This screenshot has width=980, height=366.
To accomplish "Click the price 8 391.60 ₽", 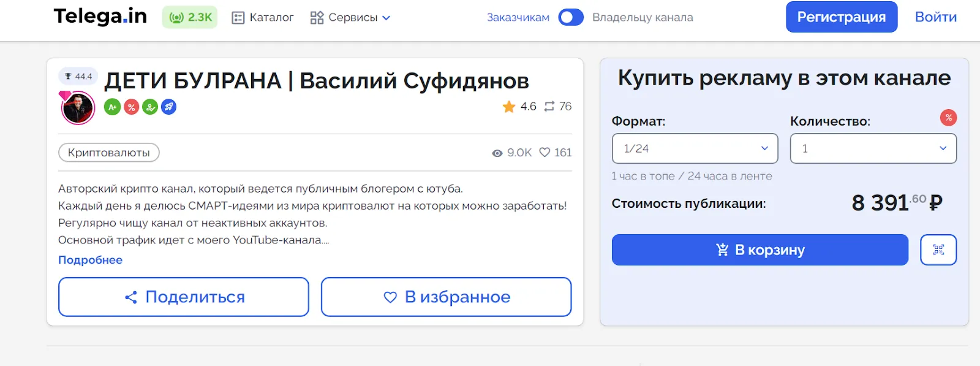I will (897, 202).
